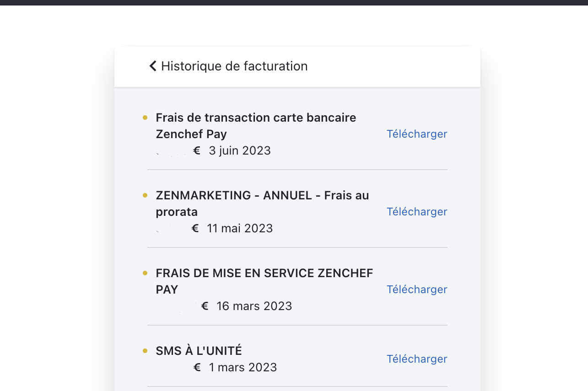
Task: Click the 1 mars 2023 date
Action: [243, 367]
